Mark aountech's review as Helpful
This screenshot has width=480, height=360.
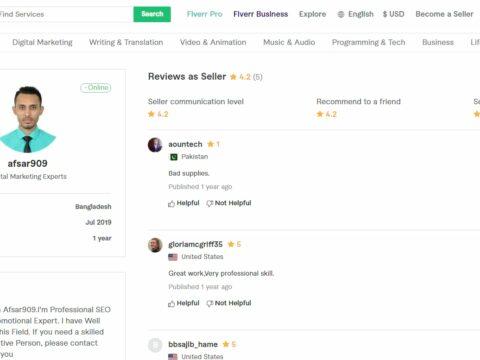[x=184, y=203]
